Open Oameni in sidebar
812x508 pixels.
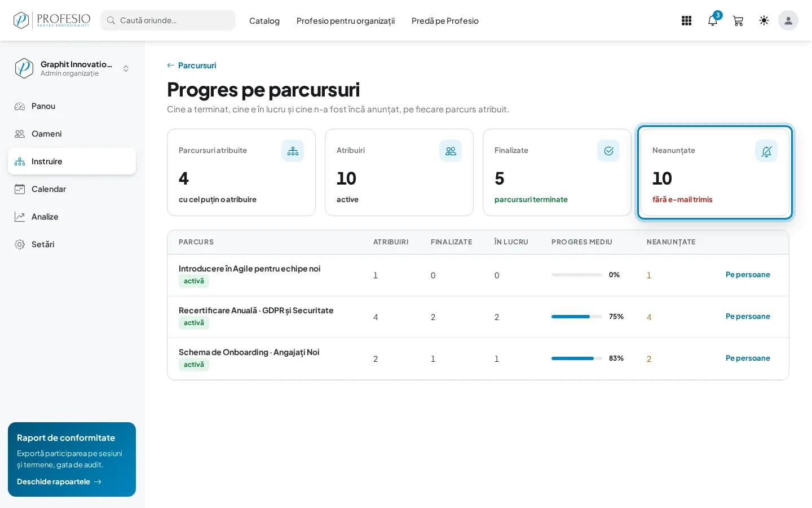[72, 134]
